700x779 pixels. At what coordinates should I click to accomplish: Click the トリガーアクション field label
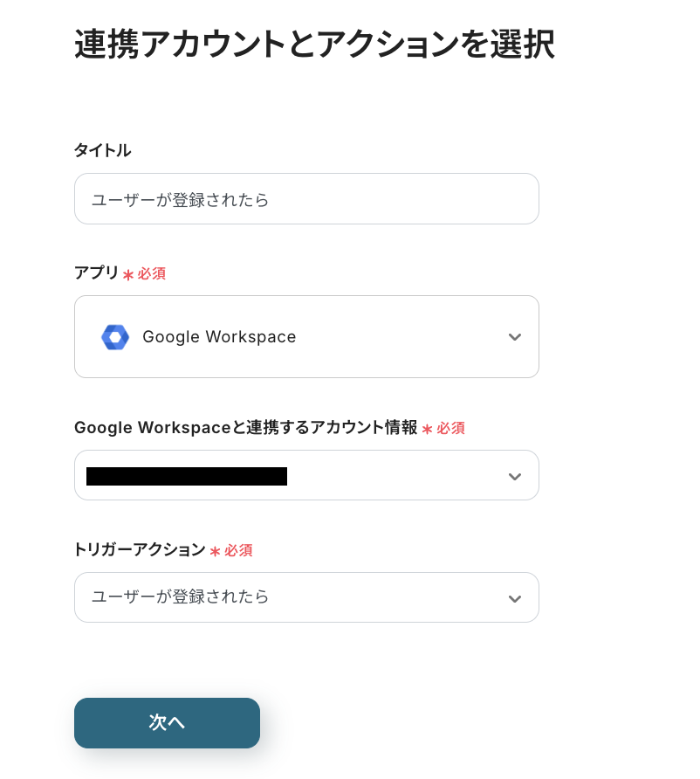coord(140,550)
